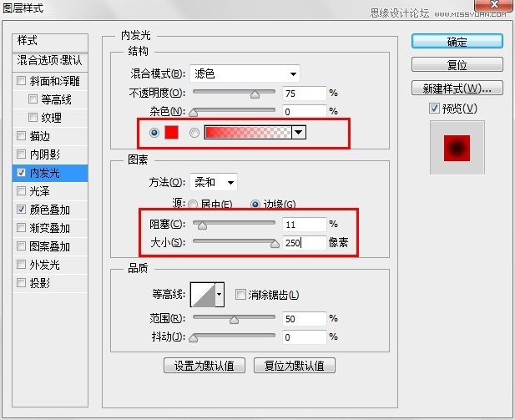
Task: Click the 抖动 jitter slider handle
Action: coord(194,338)
